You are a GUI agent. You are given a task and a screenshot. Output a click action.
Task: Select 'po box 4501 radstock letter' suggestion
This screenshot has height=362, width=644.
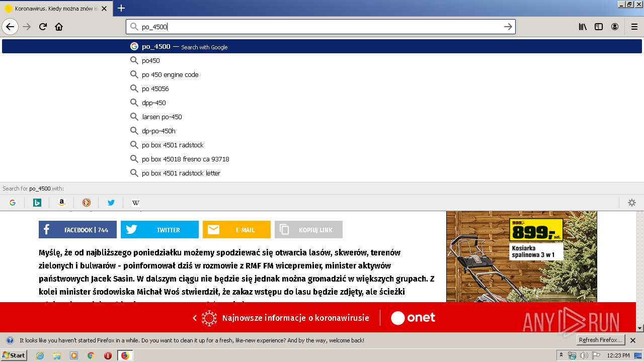322,173
